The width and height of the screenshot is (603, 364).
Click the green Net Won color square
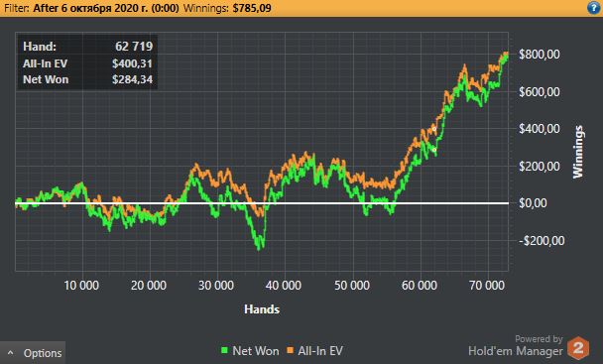(x=224, y=350)
